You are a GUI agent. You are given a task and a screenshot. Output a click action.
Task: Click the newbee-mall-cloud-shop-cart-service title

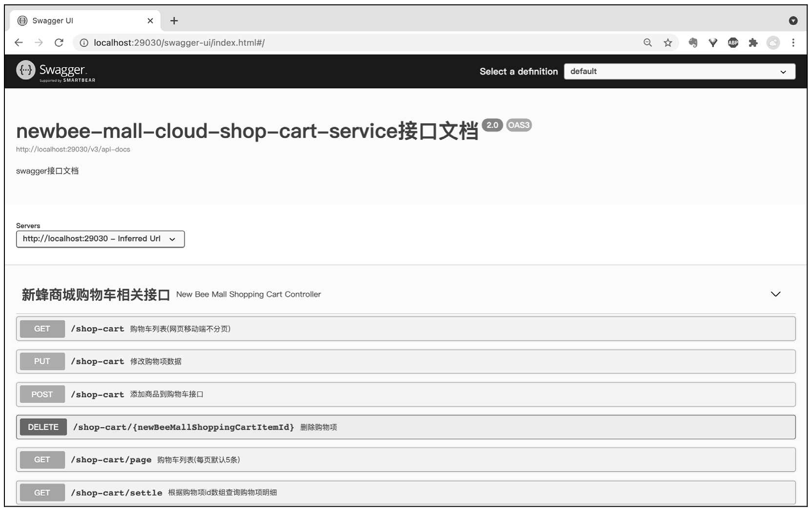click(247, 131)
